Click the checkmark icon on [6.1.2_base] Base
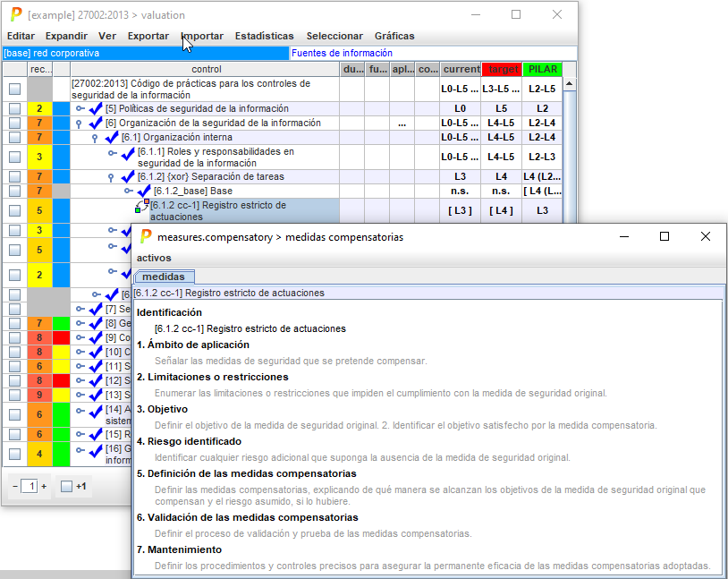728x579 pixels. [x=143, y=191]
